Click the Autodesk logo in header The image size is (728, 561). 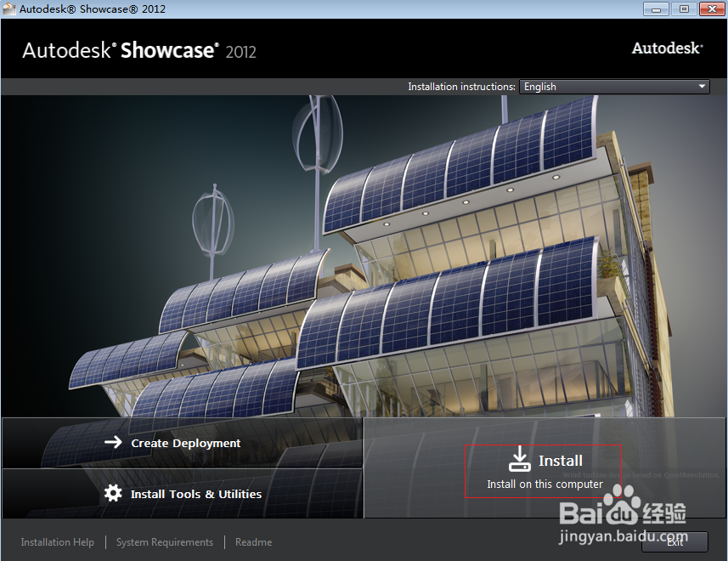click(667, 48)
